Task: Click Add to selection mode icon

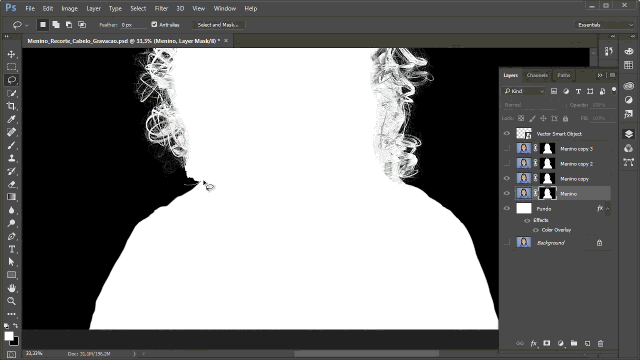Action: pyautogui.click(x=56, y=25)
